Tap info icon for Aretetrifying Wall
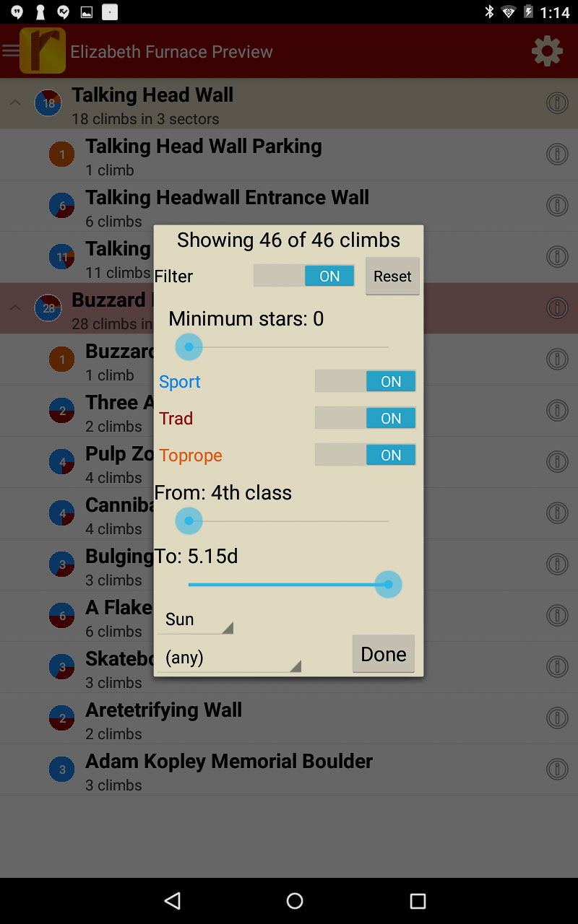The height and width of the screenshot is (924, 578). coord(556,718)
